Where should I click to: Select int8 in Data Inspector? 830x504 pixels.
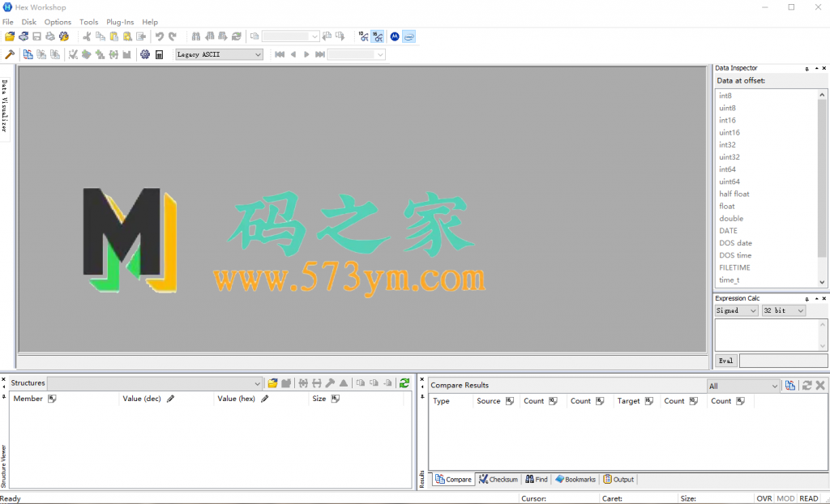pos(725,96)
